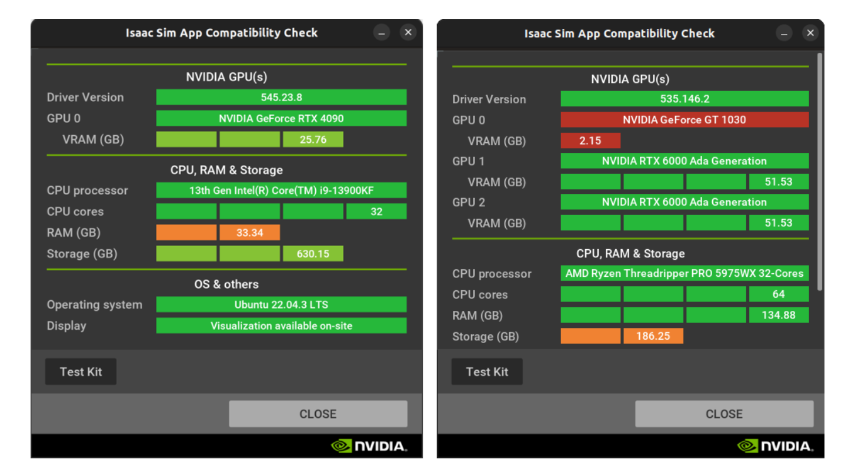
Task: Click CPU, RAM & Storage heading in right window
Action: coord(630,253)
